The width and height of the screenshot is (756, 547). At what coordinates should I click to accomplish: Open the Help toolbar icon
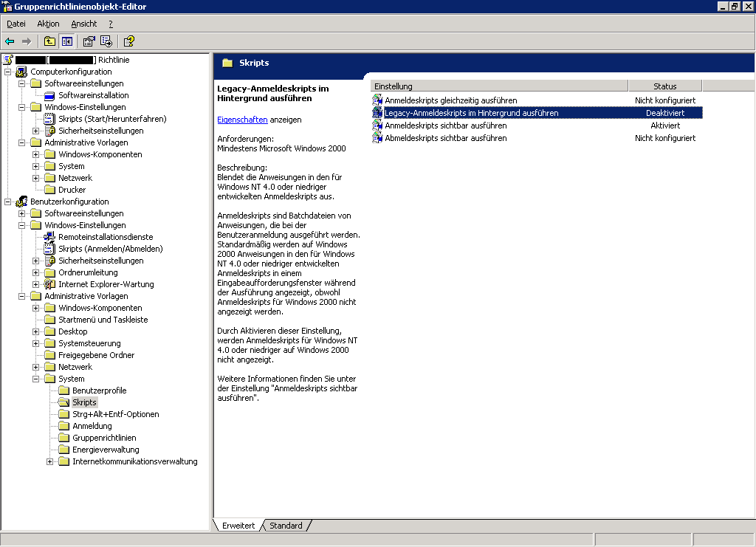[x=128, y=41]
